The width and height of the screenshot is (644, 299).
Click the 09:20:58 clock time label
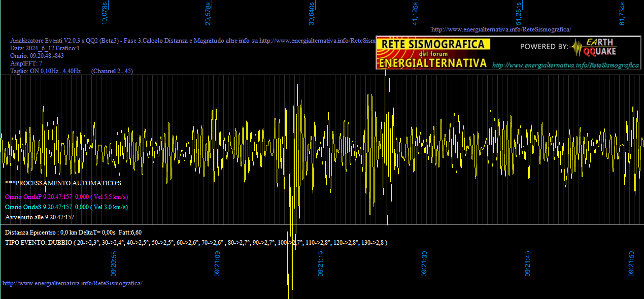click(x=114, y=264)
